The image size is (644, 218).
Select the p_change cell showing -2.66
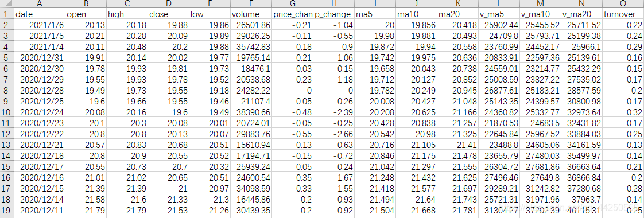pyautogui.click(x=334, y=134)
